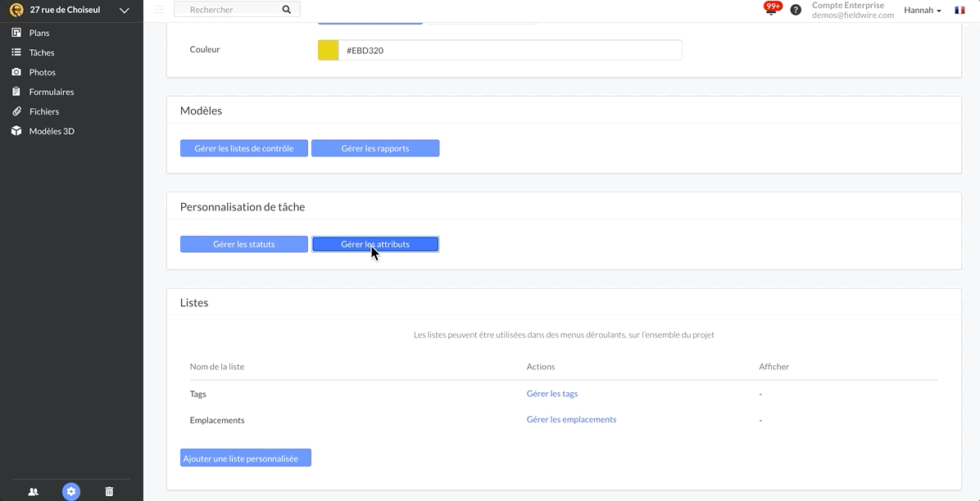Click the yellow color swatch
The width and height of the screenshot is (980, 501).
[x=328, y=51]
